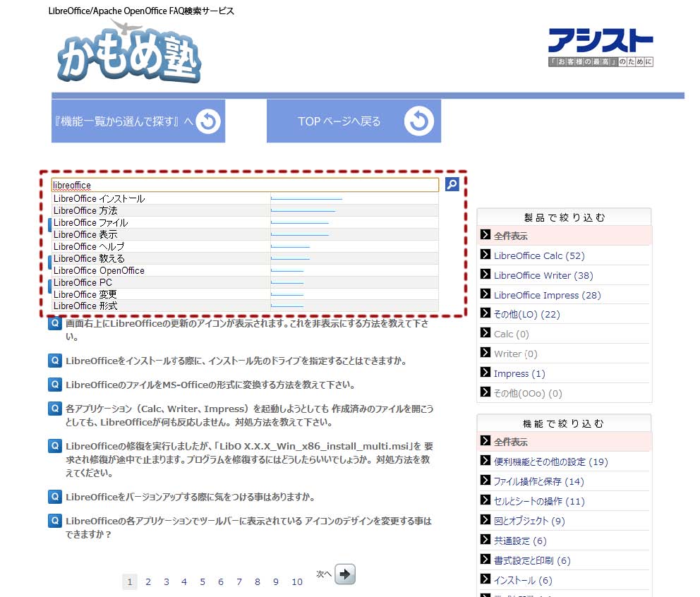Filter by Writer (0) product link
Viewport: 700px width, 597px height.
[516, 354]
